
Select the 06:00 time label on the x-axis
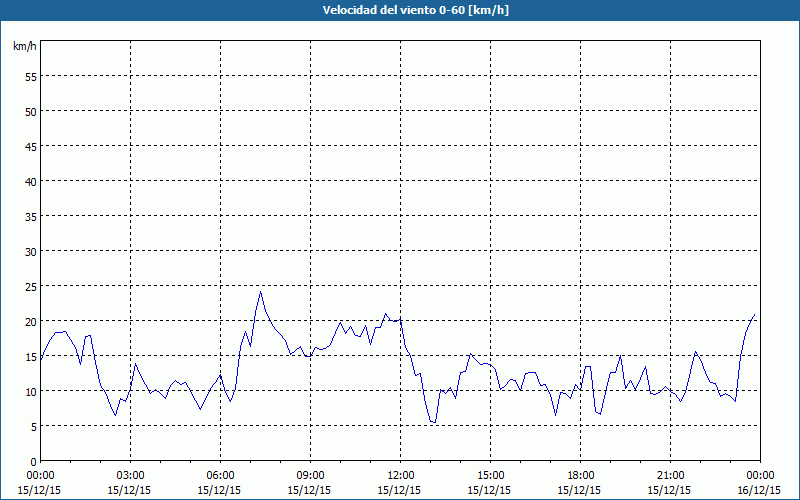tap(220, 475)
